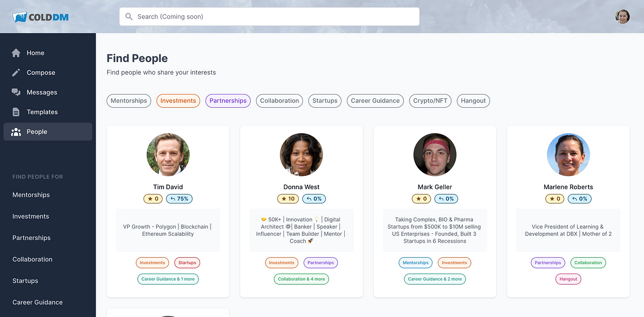Open Marlene Roberts' profile name link
The height and width of the screenshot is (317, 644).
[568, 187]
